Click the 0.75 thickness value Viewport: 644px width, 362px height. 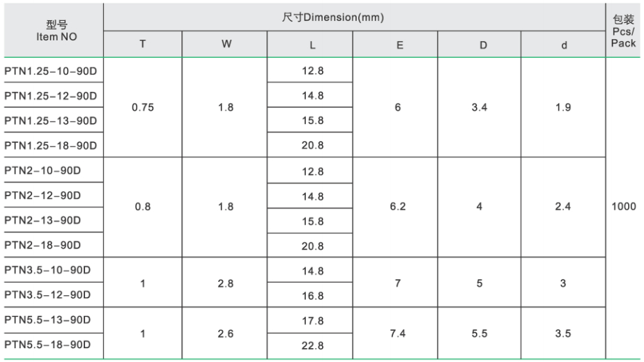pos(143,109)
